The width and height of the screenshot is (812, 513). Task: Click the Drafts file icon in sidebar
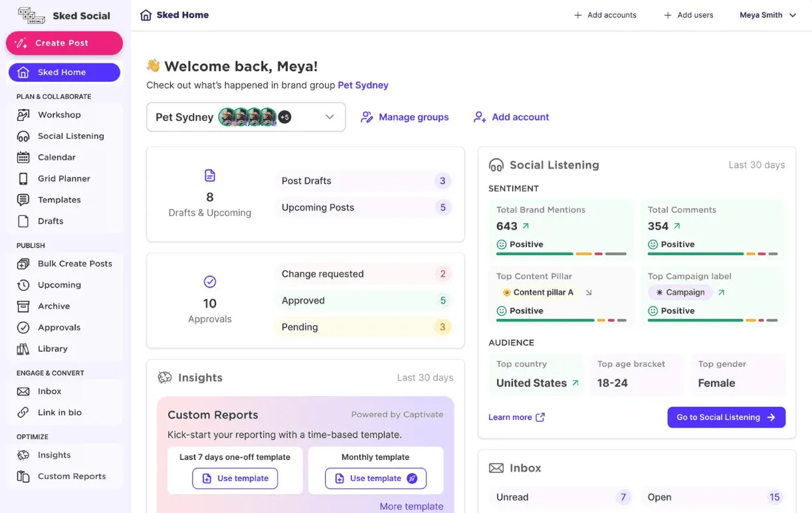23,221
